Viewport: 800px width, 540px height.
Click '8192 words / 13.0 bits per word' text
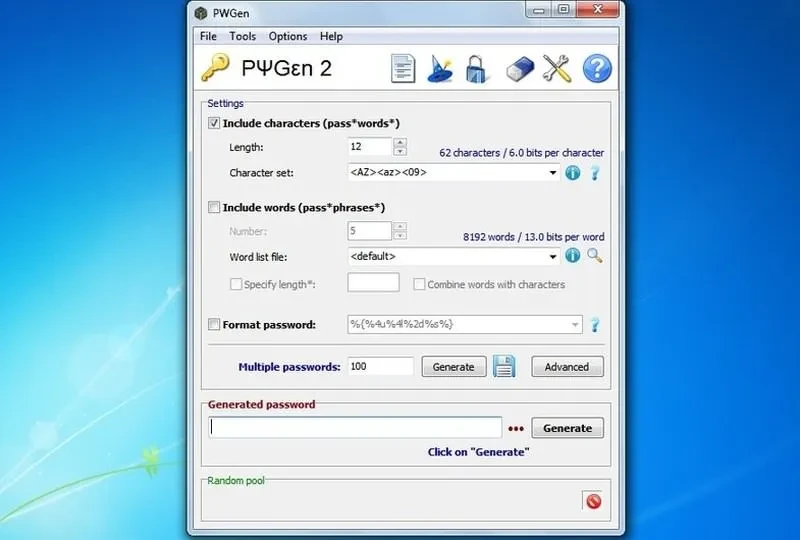pyautogui.click(x=534, y=237)
